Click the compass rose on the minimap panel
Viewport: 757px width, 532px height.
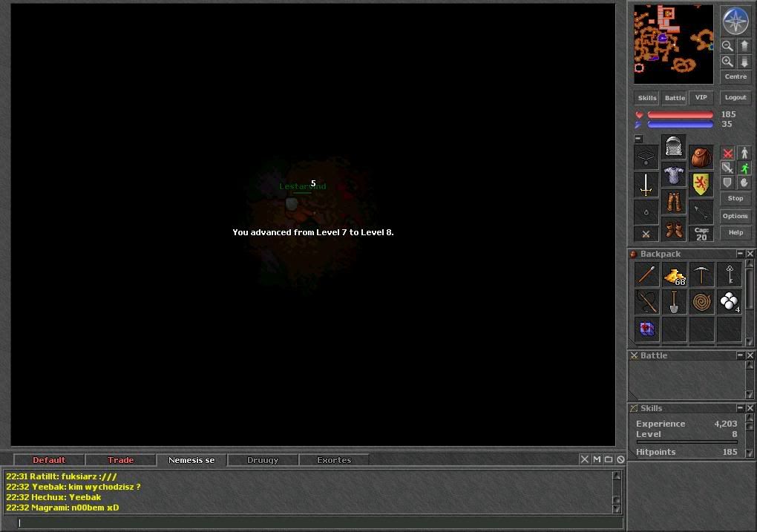coord(735,21)
